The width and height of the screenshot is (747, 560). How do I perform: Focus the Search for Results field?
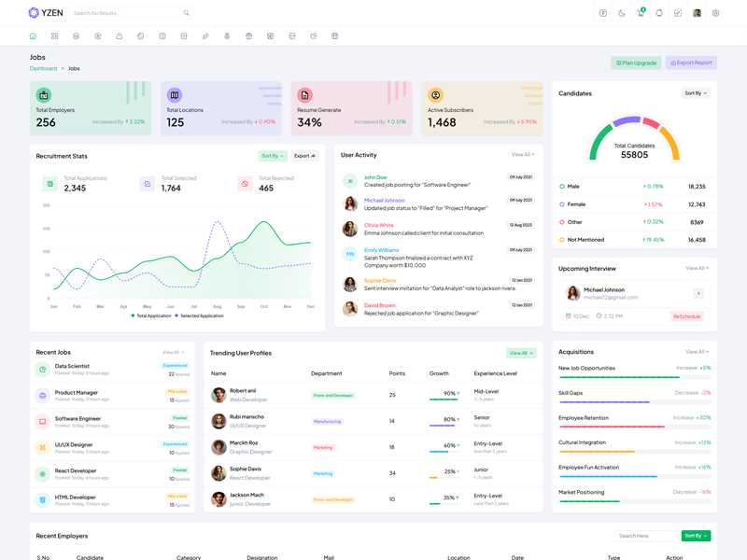pyautogui.click(x=127, y=13)
